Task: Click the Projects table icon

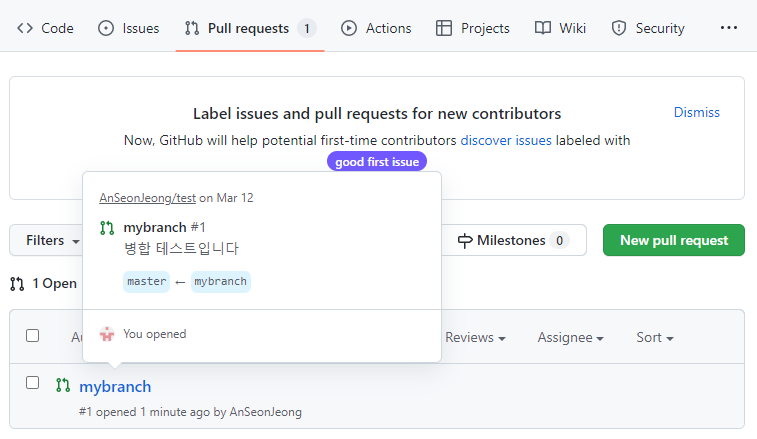Action: click(x=444, y=28)
